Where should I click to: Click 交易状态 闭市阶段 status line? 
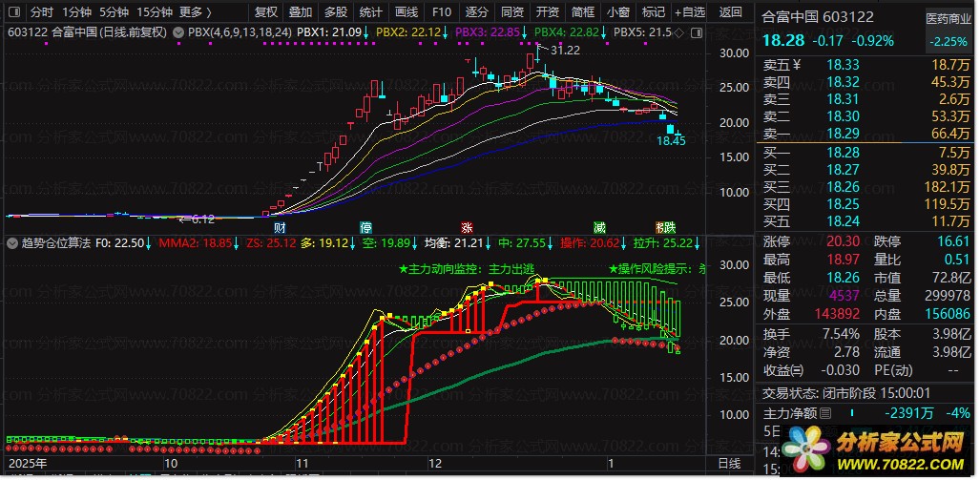(846, 393)
